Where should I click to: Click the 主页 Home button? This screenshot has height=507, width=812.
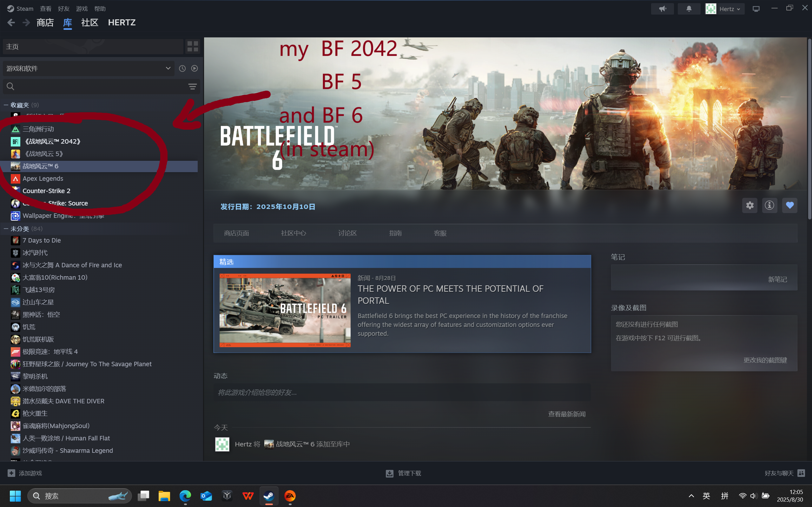point(93,47)
